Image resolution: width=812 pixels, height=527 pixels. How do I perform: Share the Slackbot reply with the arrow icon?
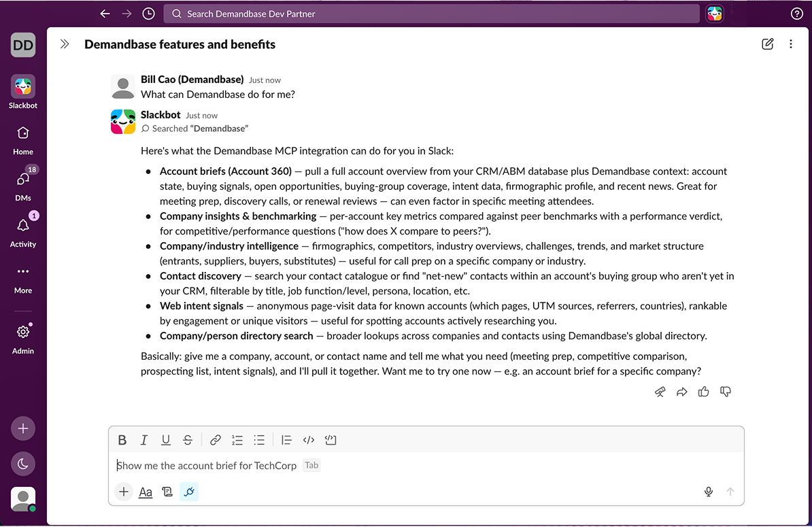[681, 392]
